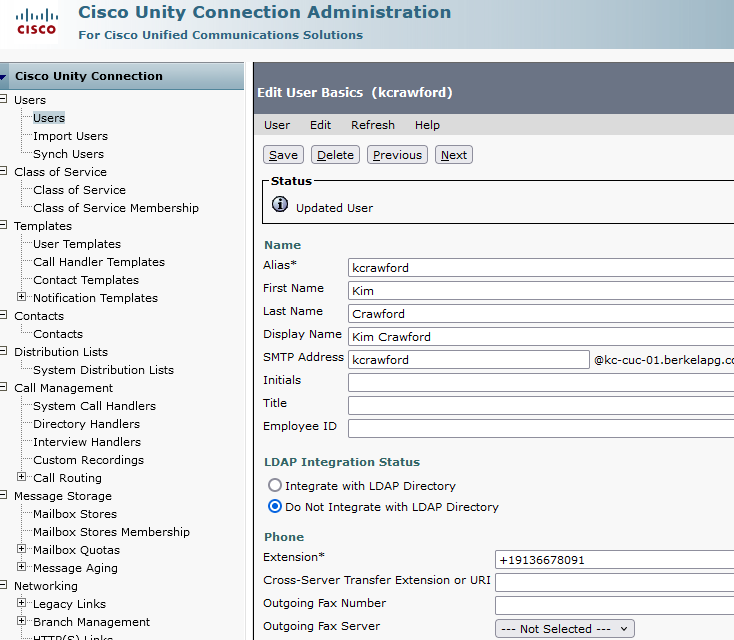Viewport: 734px width, 640px height.
Task: Click the Outgoing Fax Number field
Action: click(x=614, y=606)
